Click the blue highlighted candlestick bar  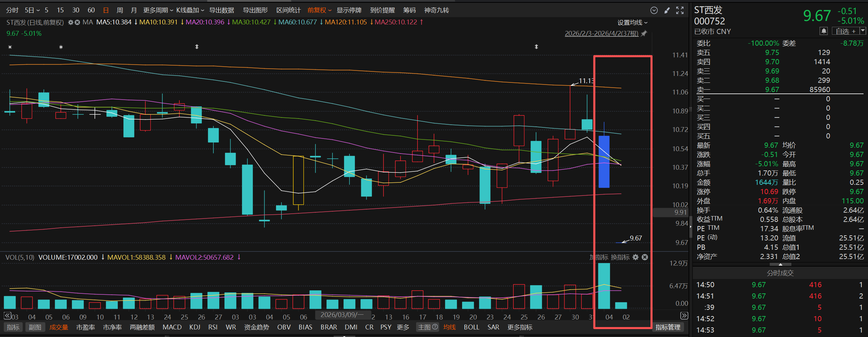[604, 161]
